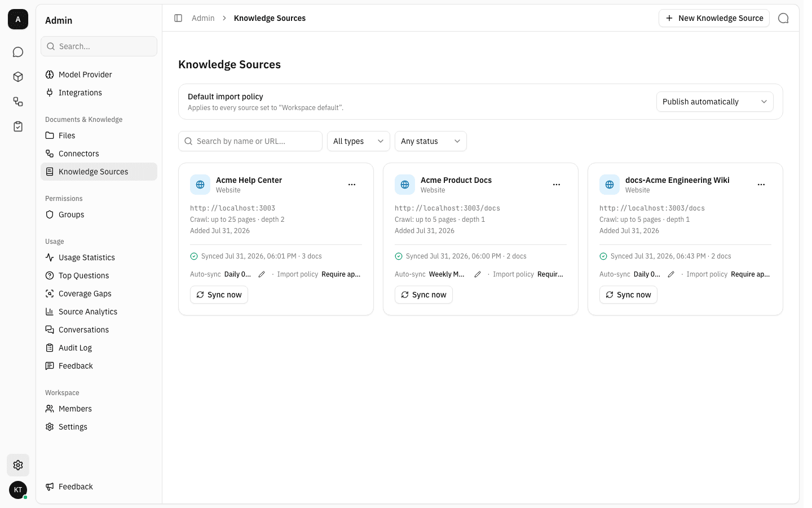Select Knowledge Sources in sidebar
This screenshot has width=812, height=508.
point(99,172)
